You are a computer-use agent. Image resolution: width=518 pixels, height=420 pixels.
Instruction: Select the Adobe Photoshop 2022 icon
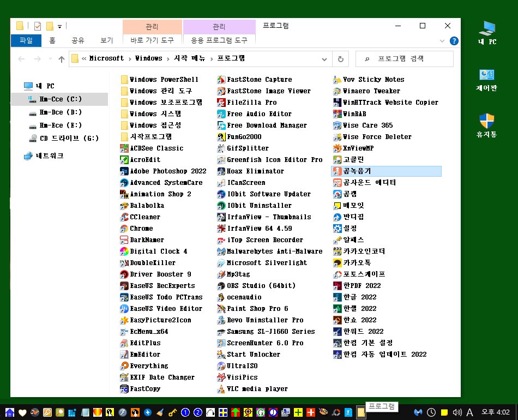click(x=124, y=171)
